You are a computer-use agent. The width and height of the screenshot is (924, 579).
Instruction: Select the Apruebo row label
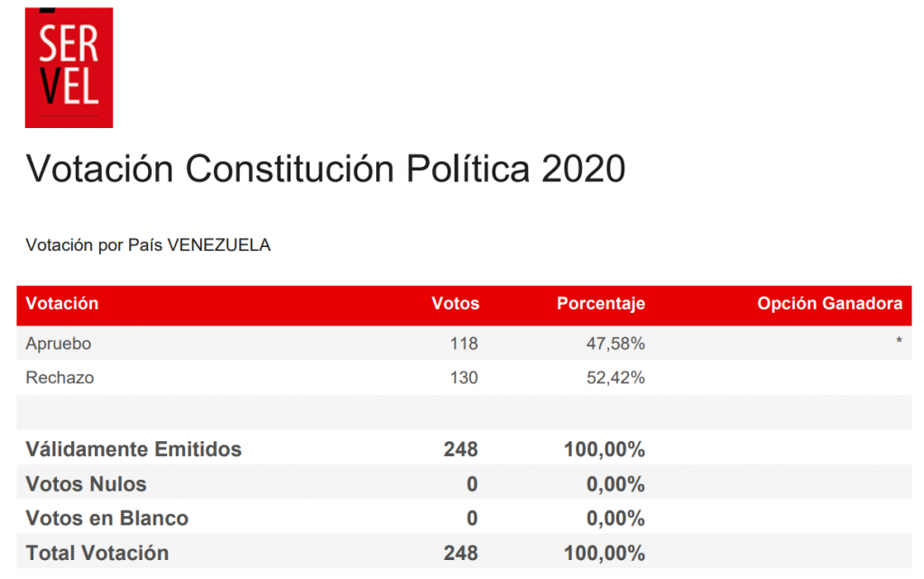tap(59, 344)
